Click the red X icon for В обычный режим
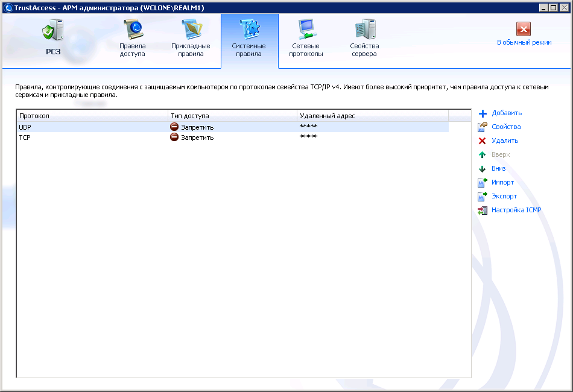The image size is (573, 392). (x=524, y=29)
